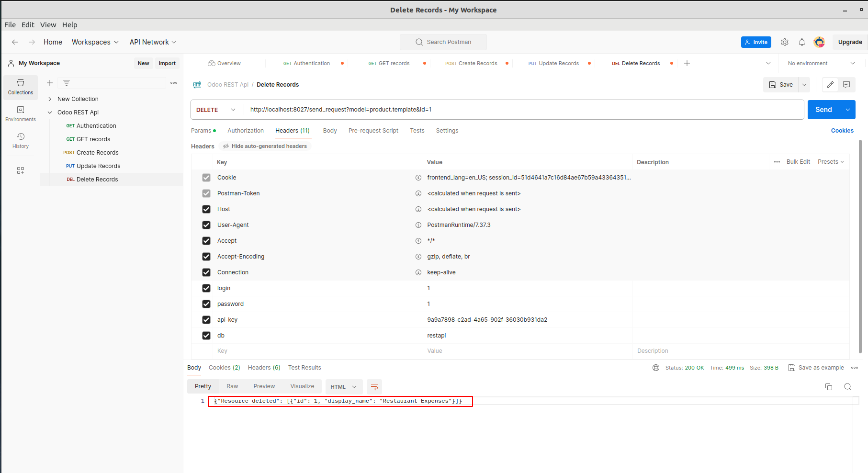Open the Workspaces dropdown
This screenshot has height=473, width=868.
(95, 42)
